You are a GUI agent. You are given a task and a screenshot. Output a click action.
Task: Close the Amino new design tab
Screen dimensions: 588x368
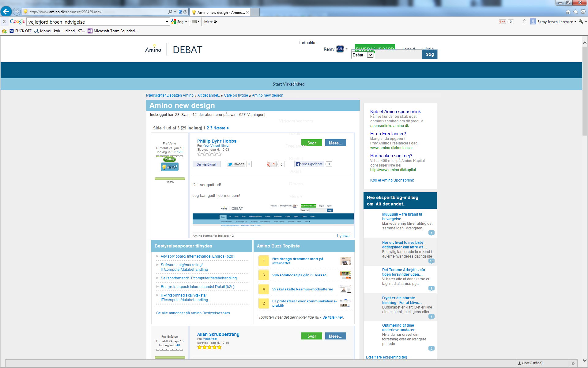pos(247,12)
